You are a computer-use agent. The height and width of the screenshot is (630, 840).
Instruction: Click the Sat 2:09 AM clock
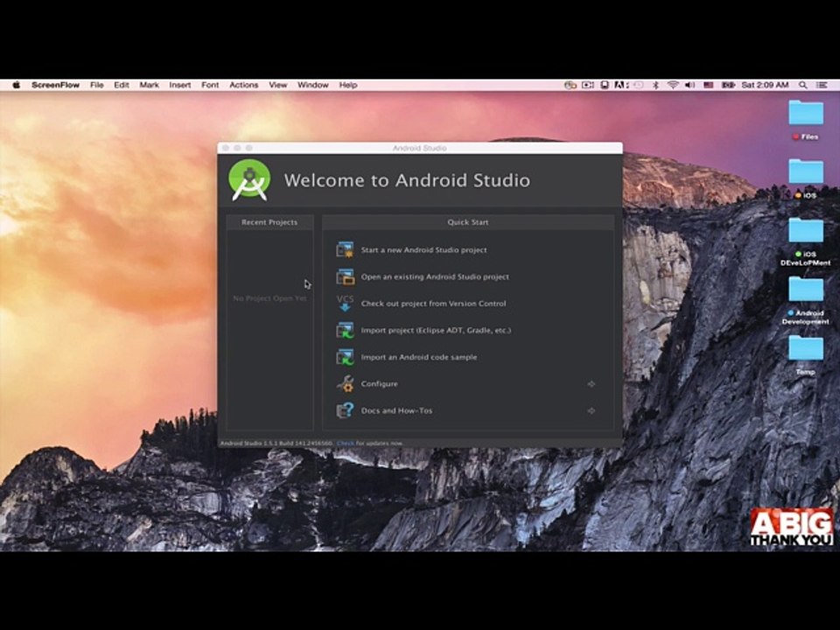coord(765,85)
